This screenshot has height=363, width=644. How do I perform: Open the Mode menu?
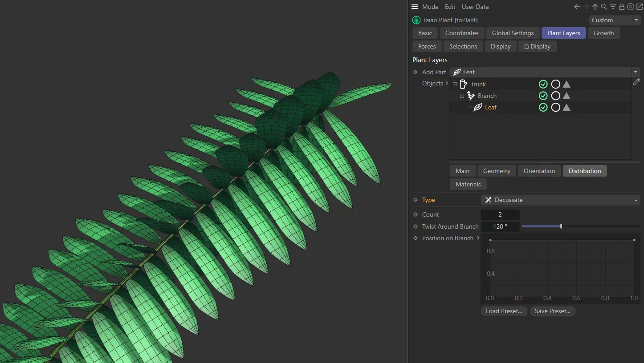tap(430, 7)
